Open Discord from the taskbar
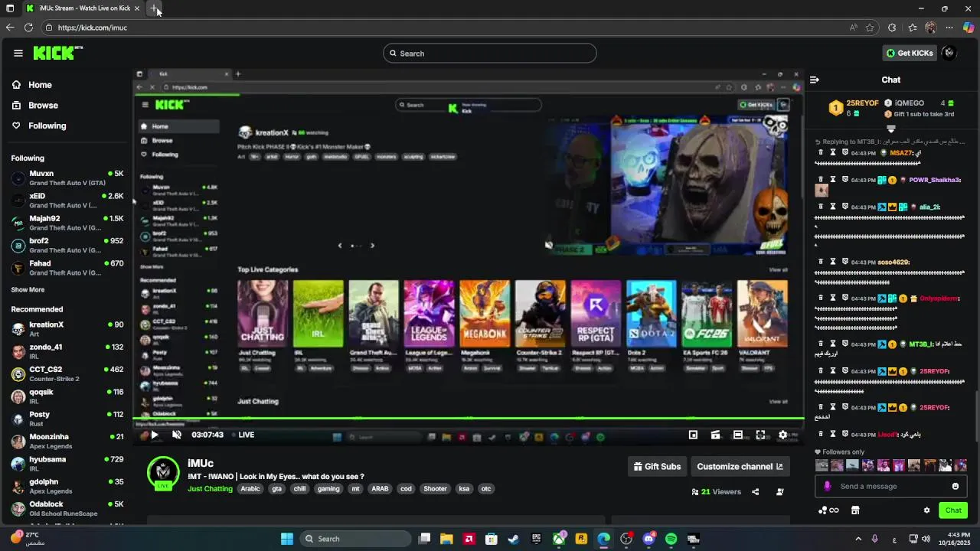980x551 pixels. [x=649, y=539]
